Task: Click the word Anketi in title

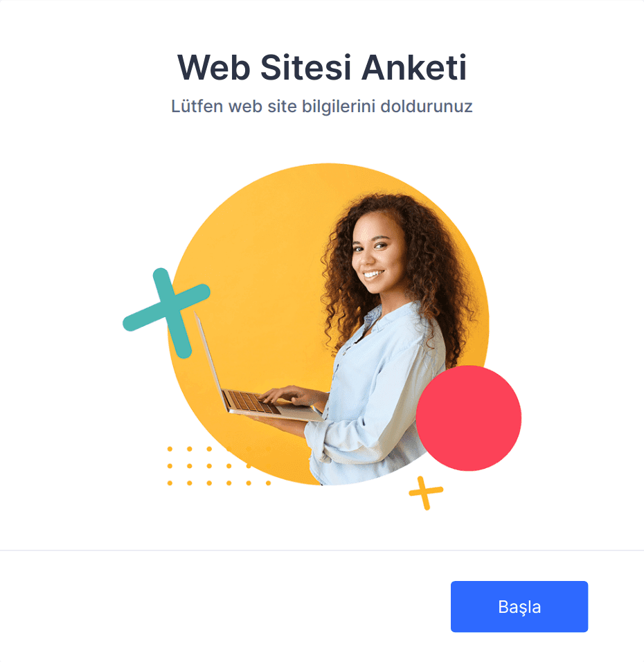Action: point(414,67)
